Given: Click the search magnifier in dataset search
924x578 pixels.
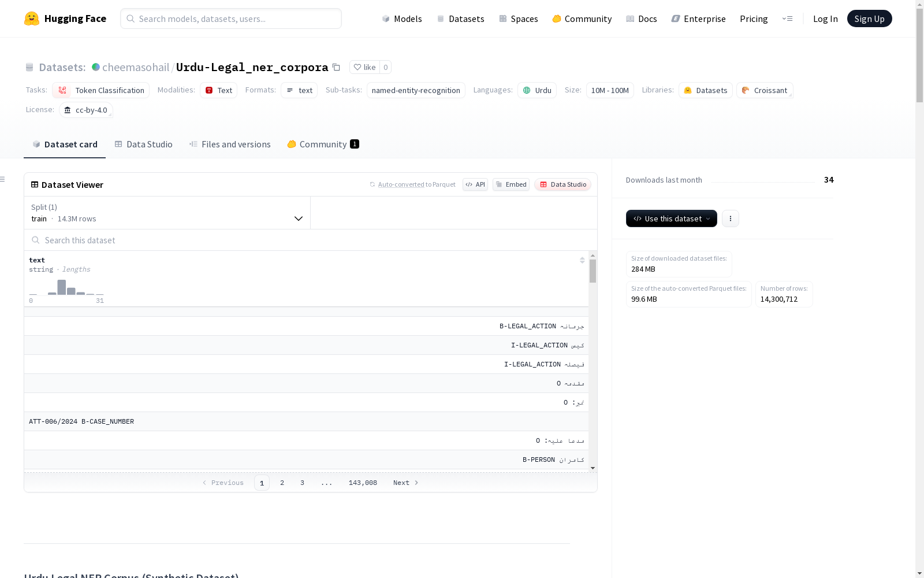Looking at the screenshot, I should point(36,240).
